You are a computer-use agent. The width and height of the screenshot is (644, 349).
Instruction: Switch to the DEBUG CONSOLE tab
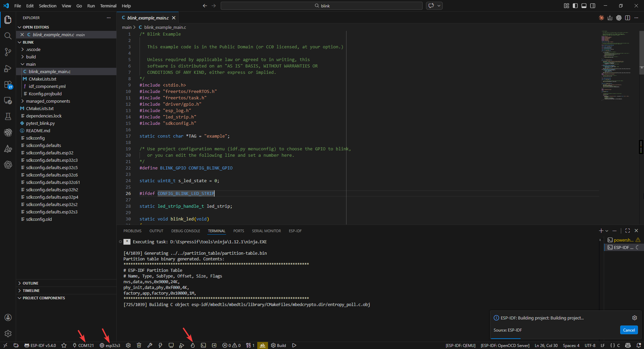point(185,231)
